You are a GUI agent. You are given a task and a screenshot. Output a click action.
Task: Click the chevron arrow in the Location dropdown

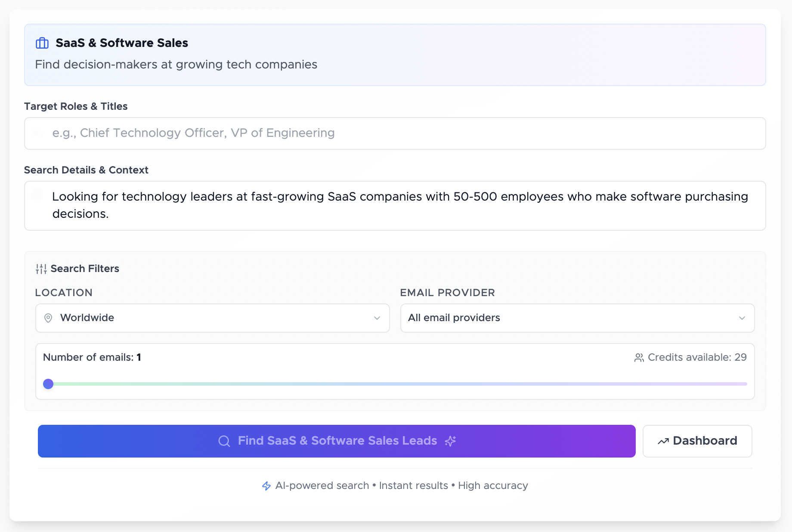(x=377, y=318)
